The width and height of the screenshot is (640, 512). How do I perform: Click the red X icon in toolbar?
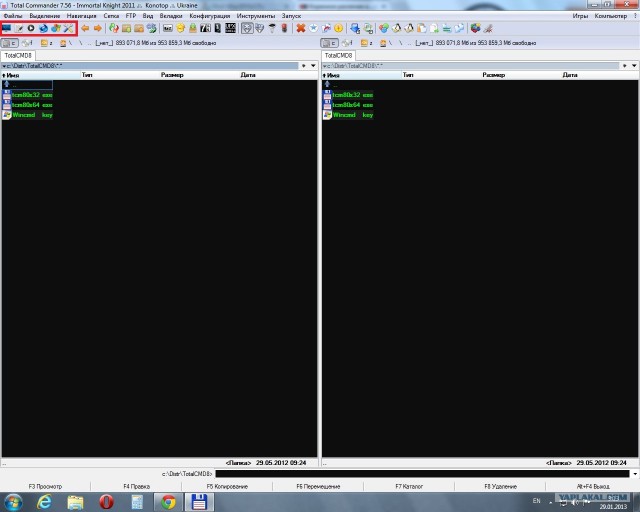(x=301, y=28)
